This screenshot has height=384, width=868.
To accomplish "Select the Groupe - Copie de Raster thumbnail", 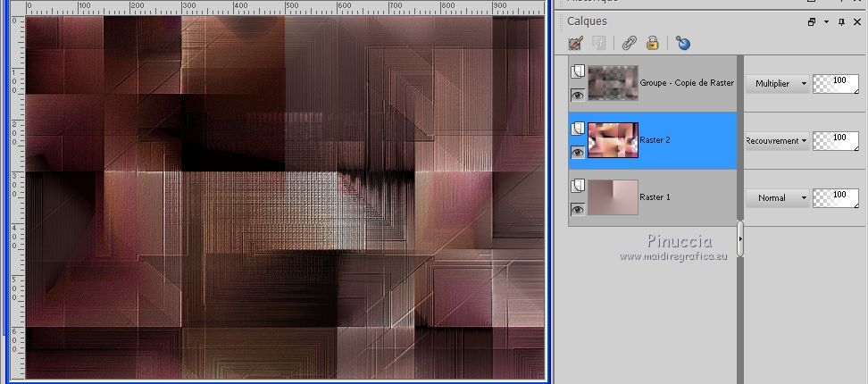I will pyautogui.click(x=613, y=83).
